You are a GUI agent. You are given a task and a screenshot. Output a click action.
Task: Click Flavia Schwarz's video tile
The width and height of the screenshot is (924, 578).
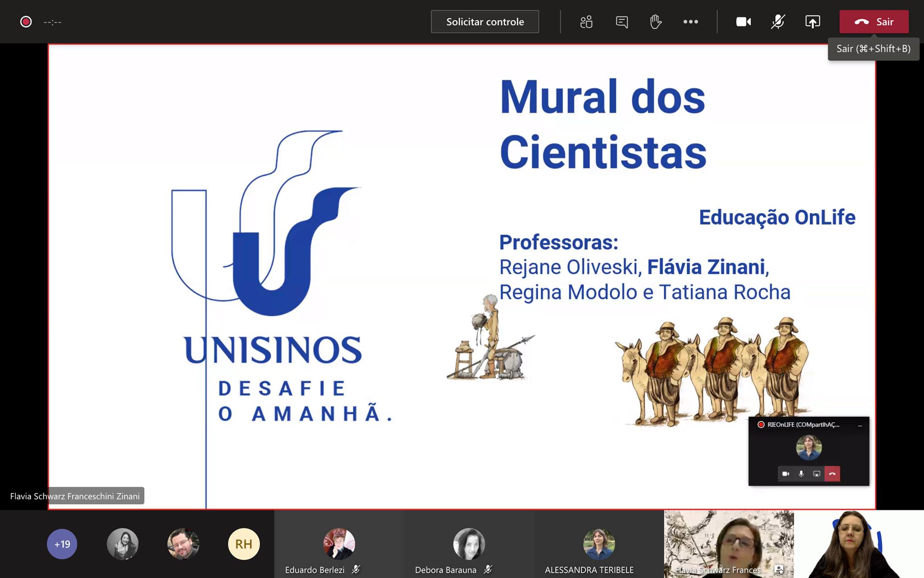[x=729, y=544]
